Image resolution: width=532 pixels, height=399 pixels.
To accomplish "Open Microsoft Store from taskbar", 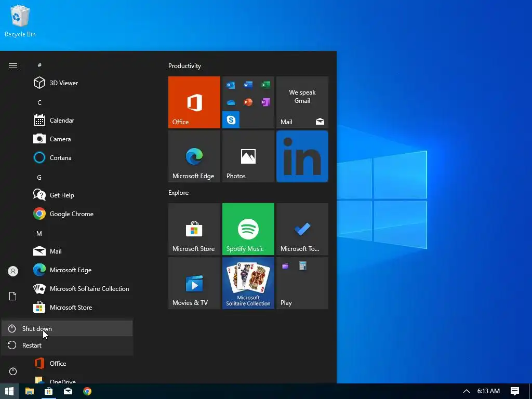I will [48, 391].
